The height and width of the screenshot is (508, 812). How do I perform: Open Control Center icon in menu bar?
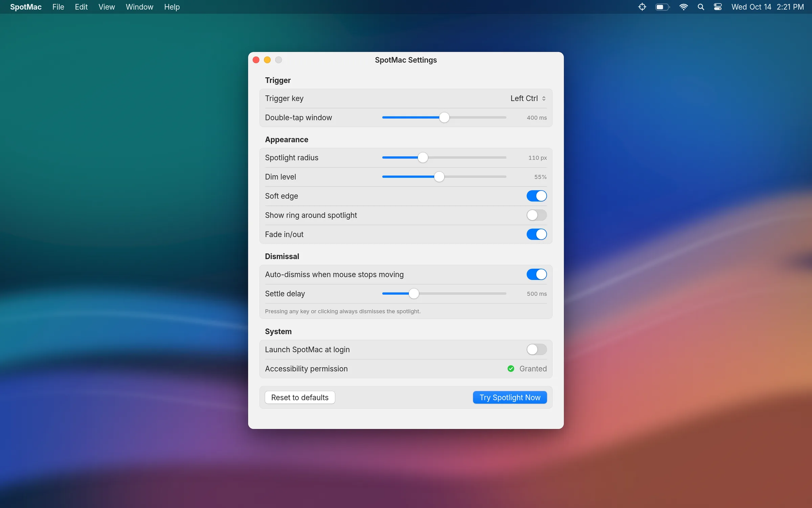[x=718, y=7]
